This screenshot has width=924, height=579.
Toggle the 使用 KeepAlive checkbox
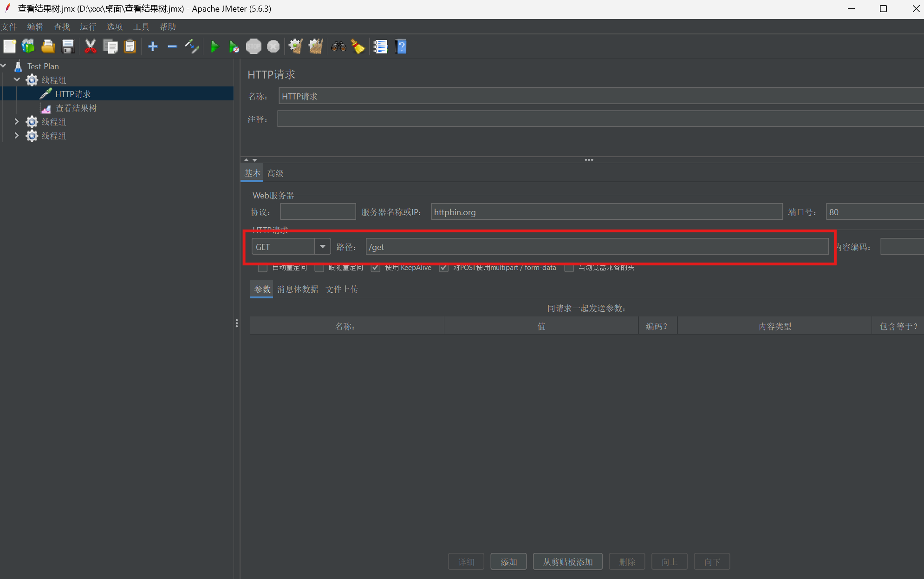(376, 268)
